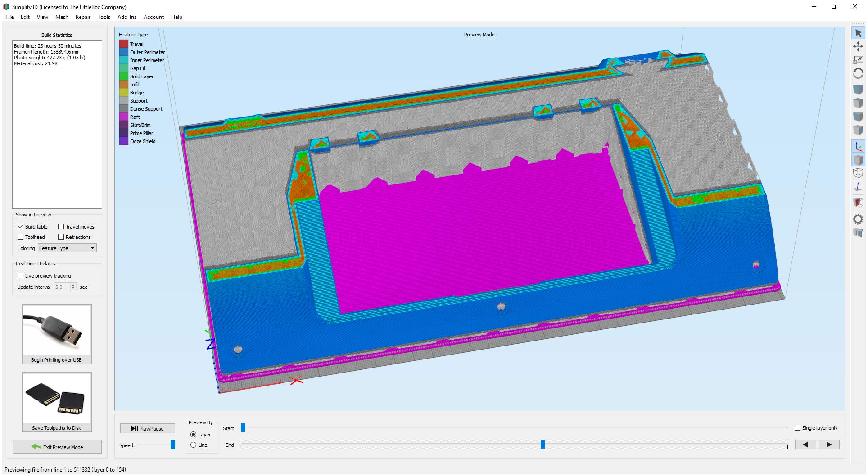Select the Layer preview radio button
Viewport: 868px width, 476px height.
click(x=193, y=435)
